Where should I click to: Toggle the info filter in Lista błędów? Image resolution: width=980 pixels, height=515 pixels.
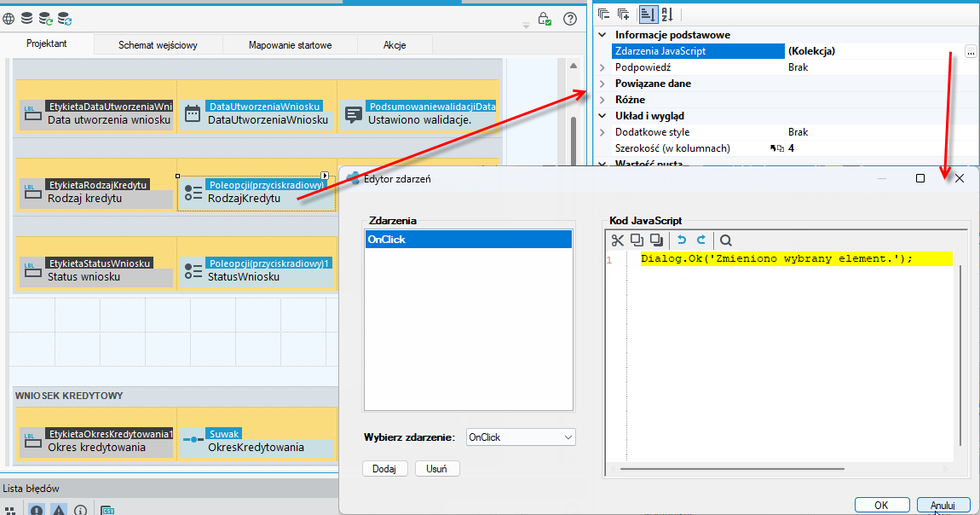[x=81, y=511]
